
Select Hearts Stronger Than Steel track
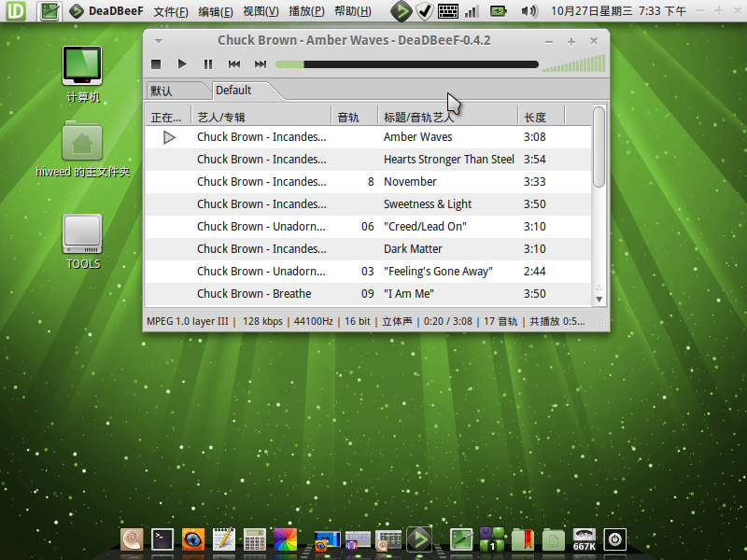[x=368, y=160]
